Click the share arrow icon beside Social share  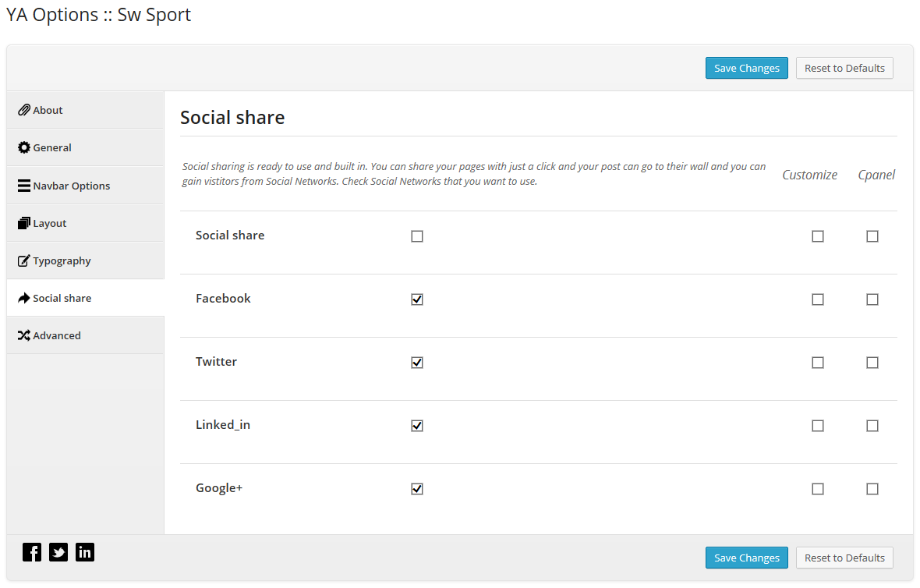pyautogui.click(x=24, y=298)
